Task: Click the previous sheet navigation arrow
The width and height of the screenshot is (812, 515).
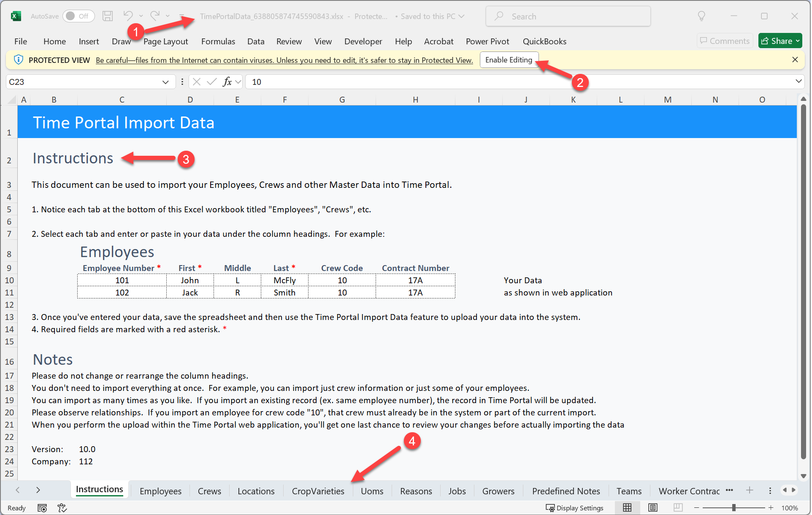Action: click(x=18, y=490)
